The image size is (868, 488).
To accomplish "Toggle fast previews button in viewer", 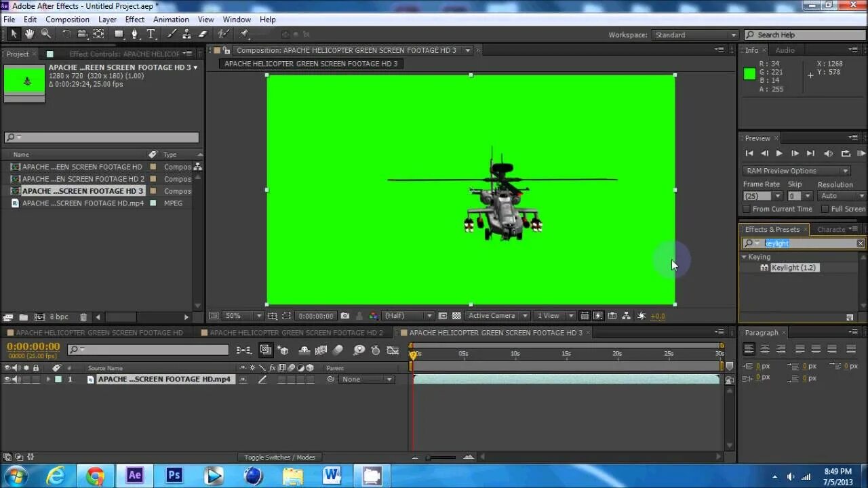I will tap(598, 316).
